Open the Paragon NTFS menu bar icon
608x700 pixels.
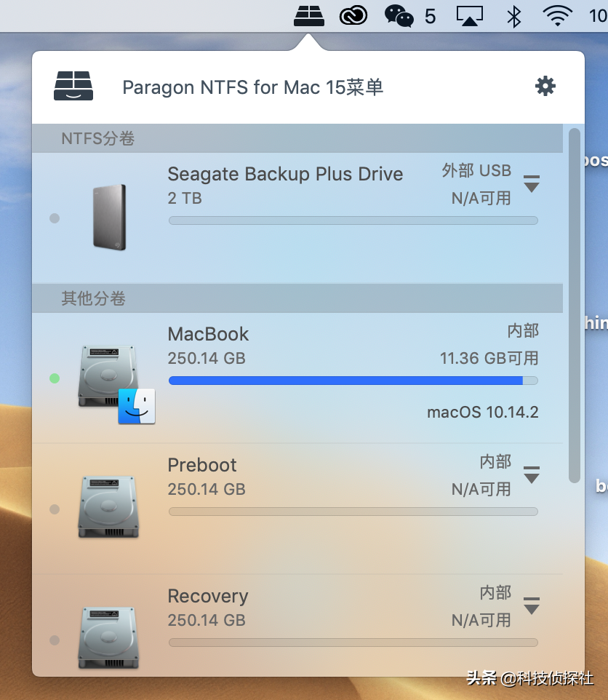click(308, 16)
